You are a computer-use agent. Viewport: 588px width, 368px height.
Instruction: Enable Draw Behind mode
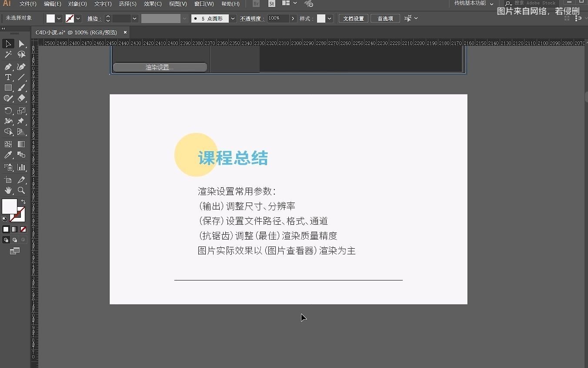[x=15, y=240]
